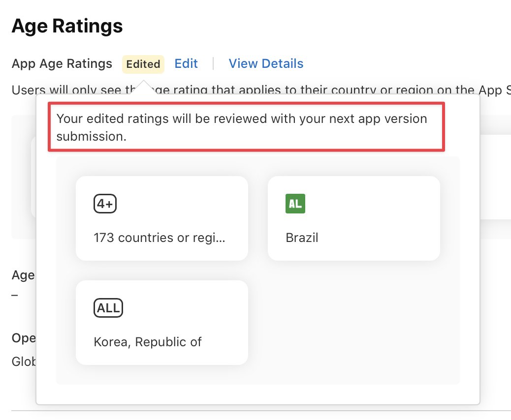
Task: Click the edited ratings review notice text
Action: pyautogui.click(x=241, y=120)
